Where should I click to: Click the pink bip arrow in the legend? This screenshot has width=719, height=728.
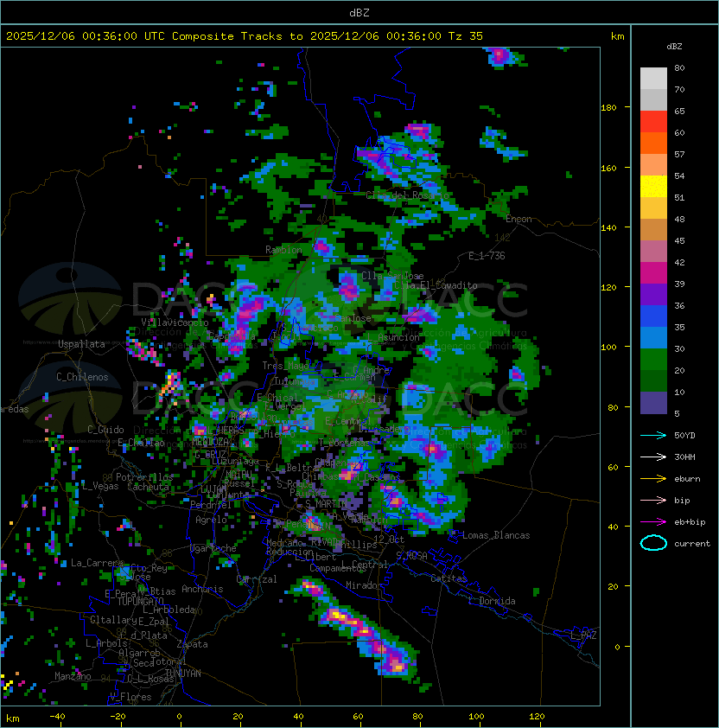click(x=653, y=500)
